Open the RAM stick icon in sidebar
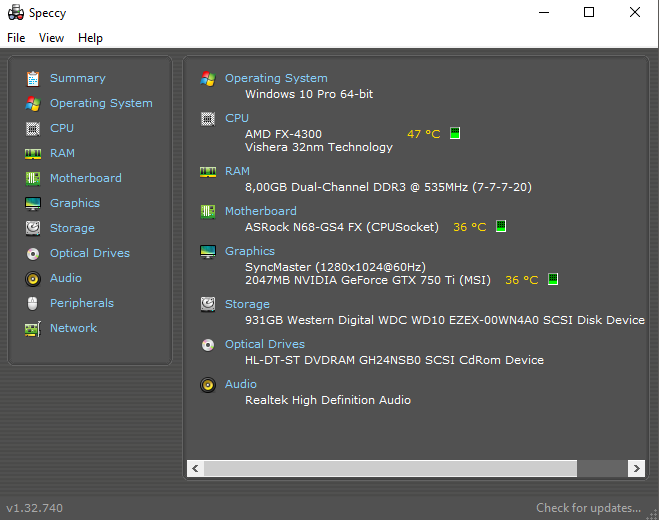 pyautogui.click(x=33, y=154)
